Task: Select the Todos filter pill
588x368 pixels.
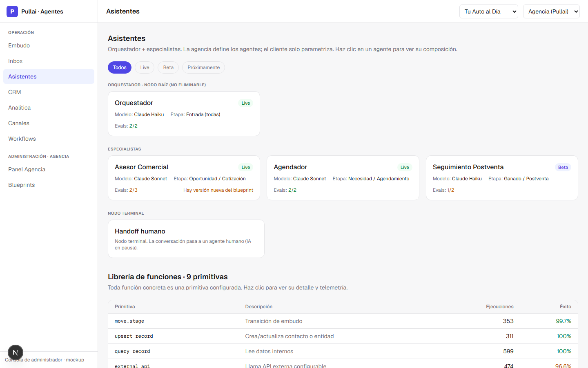Action: point(120,67)
